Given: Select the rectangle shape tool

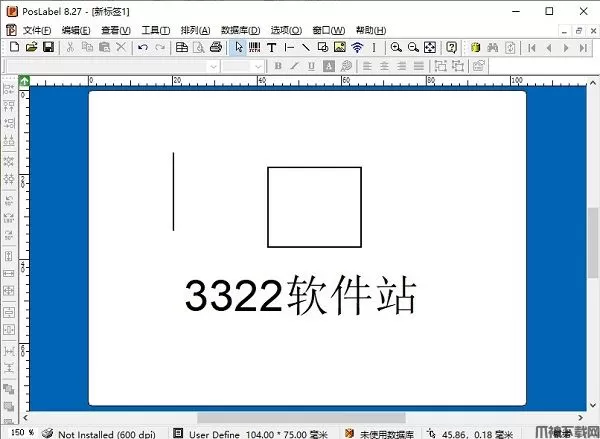Looking at the screenshot, I should pos(323,47).
